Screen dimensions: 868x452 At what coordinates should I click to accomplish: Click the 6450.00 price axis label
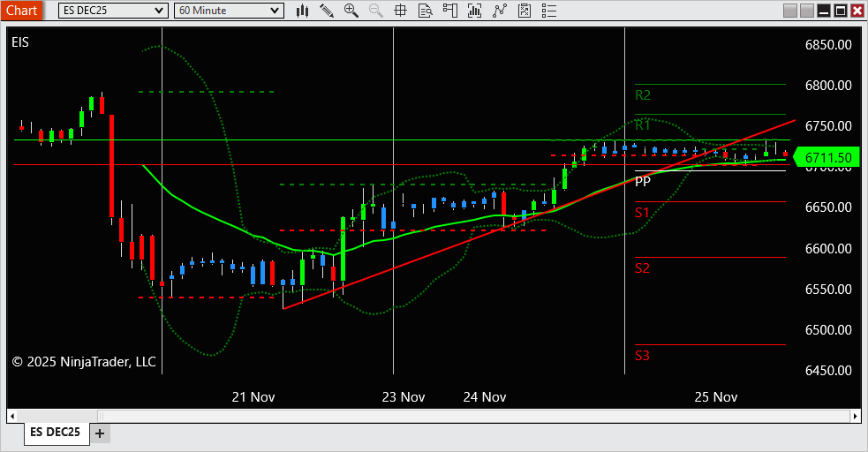(x=828, y=371)
